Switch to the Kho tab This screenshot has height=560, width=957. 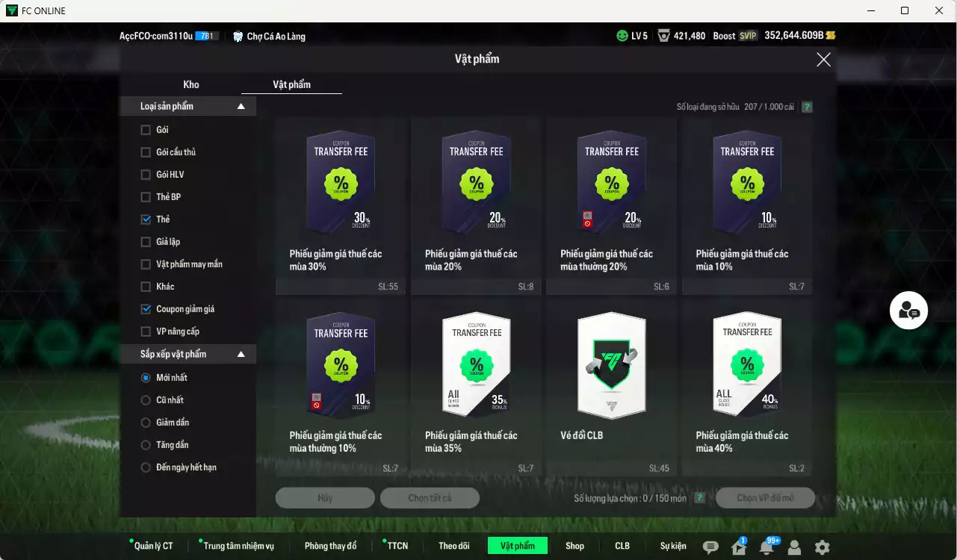pos(191,84)
